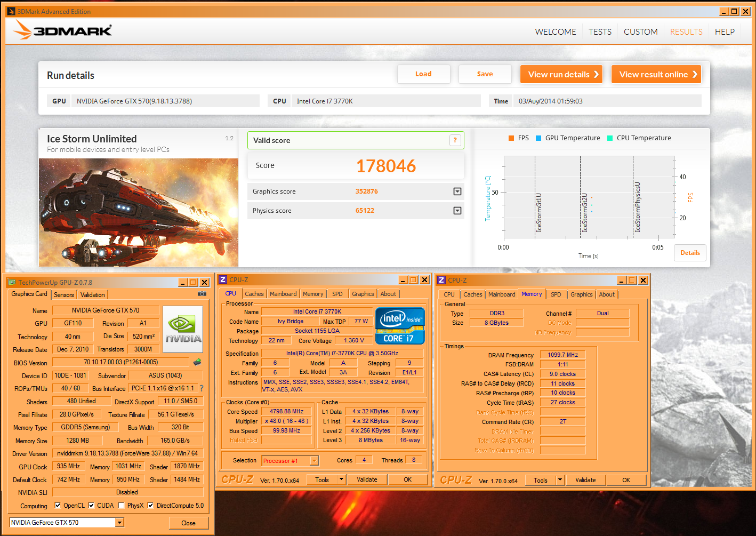Click the GPU-Z title bar app icon
The height and width of the screenshot is (536, 756).
click(x=12, y=282)
